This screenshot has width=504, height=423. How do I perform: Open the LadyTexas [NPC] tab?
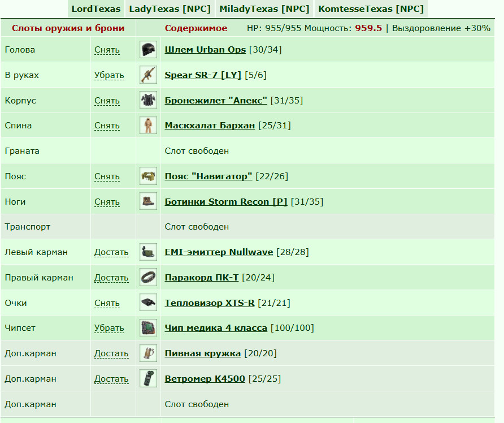pyautogui.click(x=170, y=8)
